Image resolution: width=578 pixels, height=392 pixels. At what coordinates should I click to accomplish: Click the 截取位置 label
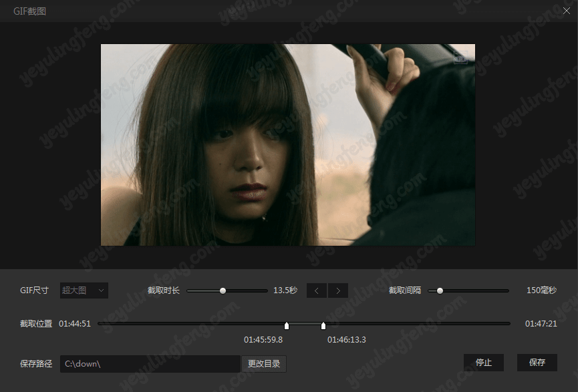pyautogui.click(x=36, y=323)
